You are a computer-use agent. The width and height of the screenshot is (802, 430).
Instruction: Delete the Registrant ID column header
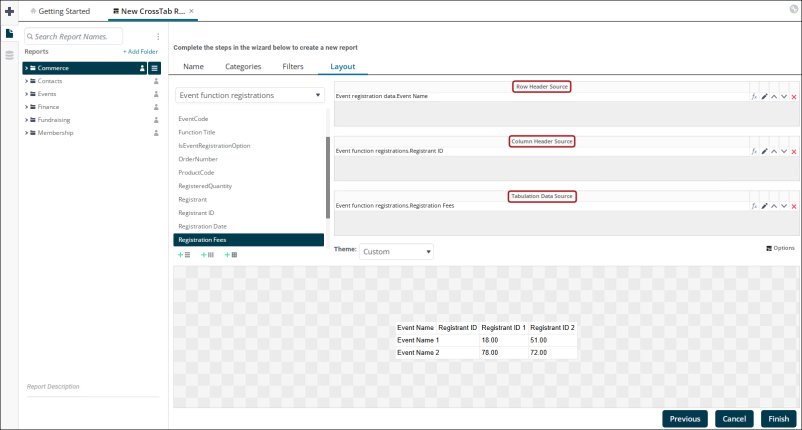[794, 152]
